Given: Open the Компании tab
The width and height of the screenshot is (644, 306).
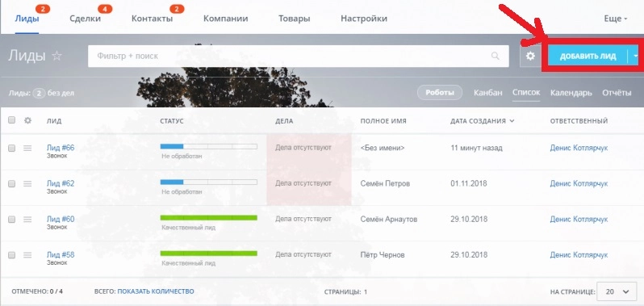Looking at the screenshot, I should (x=225, y=19).
